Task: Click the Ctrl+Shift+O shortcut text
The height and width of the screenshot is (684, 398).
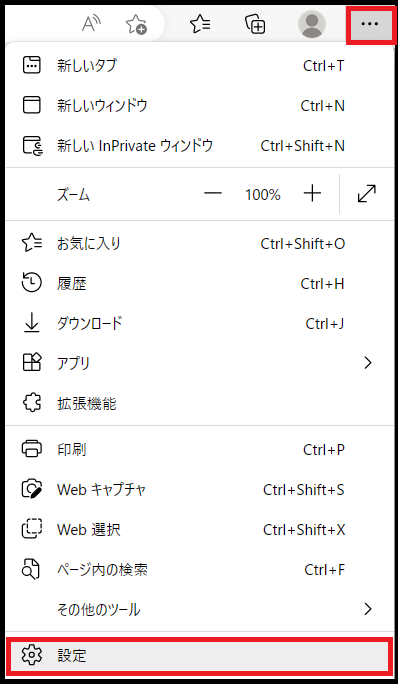Action: click(x=302, y=243)
